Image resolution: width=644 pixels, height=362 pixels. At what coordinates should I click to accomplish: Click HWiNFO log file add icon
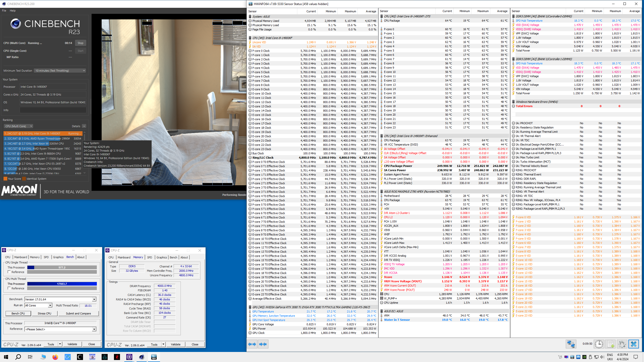610,344
